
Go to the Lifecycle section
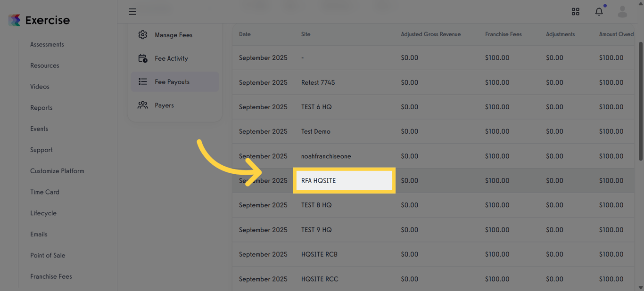43,213
